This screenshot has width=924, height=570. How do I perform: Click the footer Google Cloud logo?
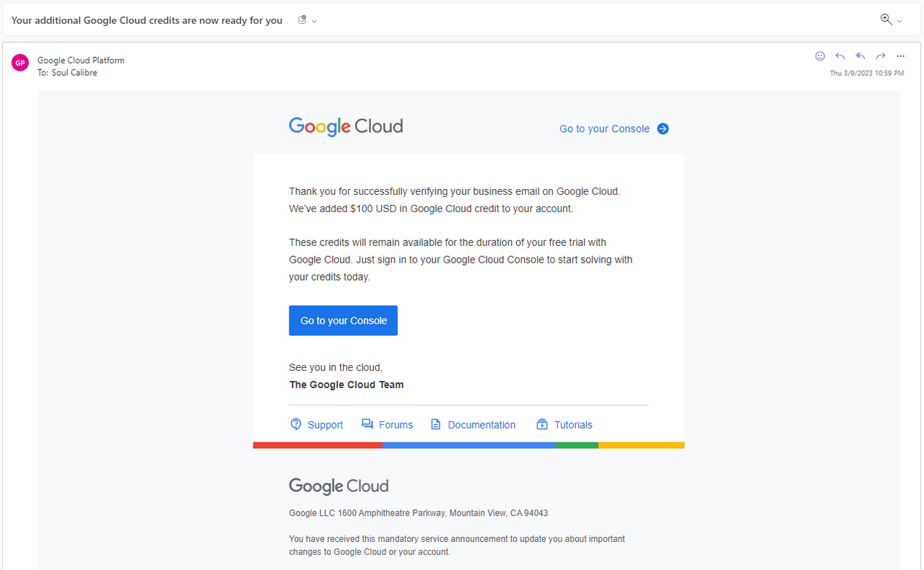339,486
